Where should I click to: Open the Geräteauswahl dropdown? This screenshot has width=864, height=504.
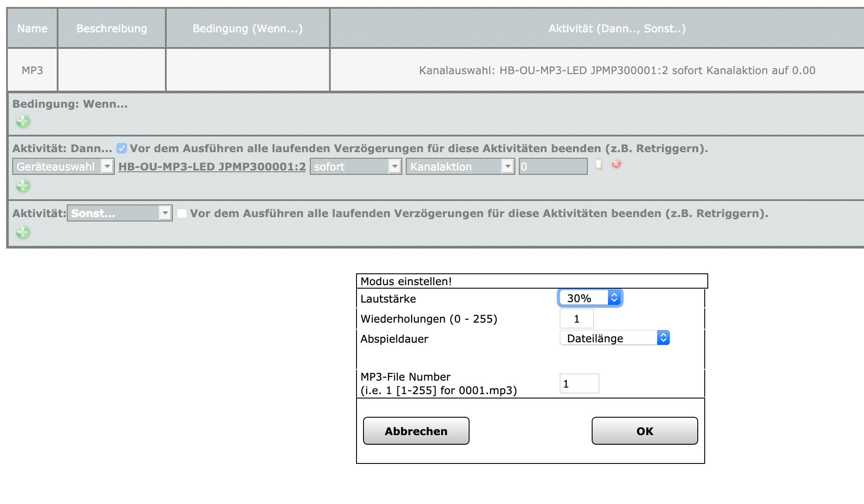coord(63,167)
